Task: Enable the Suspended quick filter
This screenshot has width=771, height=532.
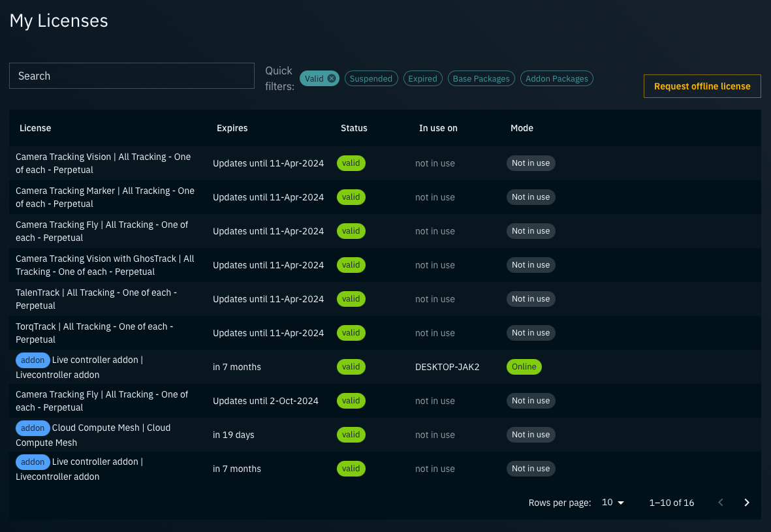Action: pos(371,78)
